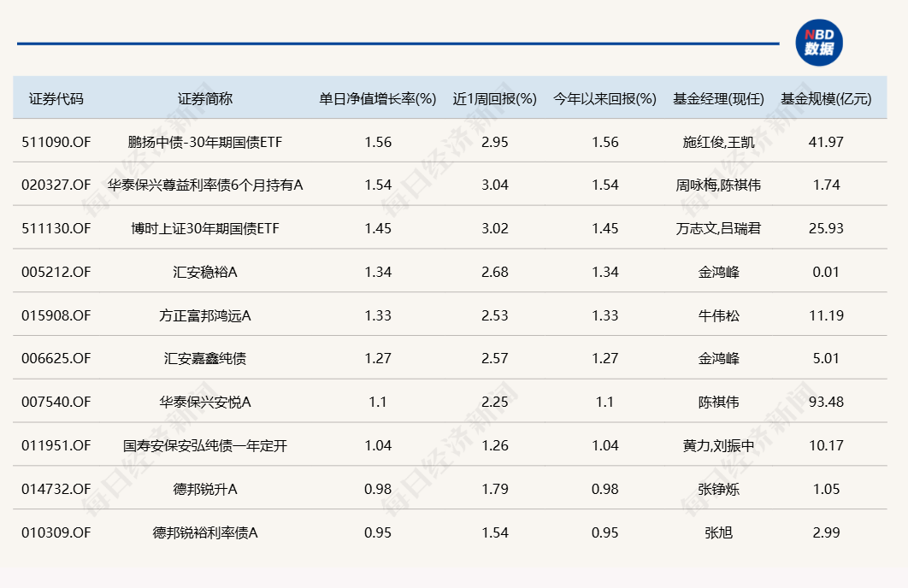Click fund name 德邦锐裕利率债A
908x588 pixels.
pyautogui.click(x=205, y=532)
